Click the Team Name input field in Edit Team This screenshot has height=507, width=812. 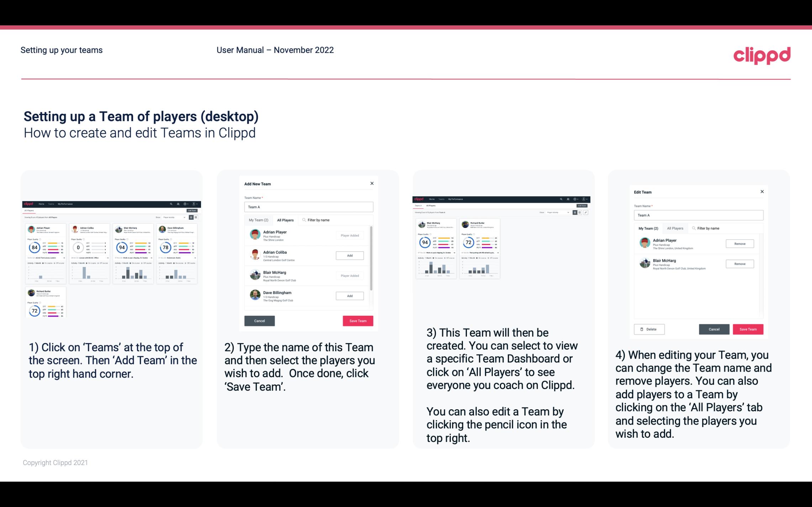[699, 215]
